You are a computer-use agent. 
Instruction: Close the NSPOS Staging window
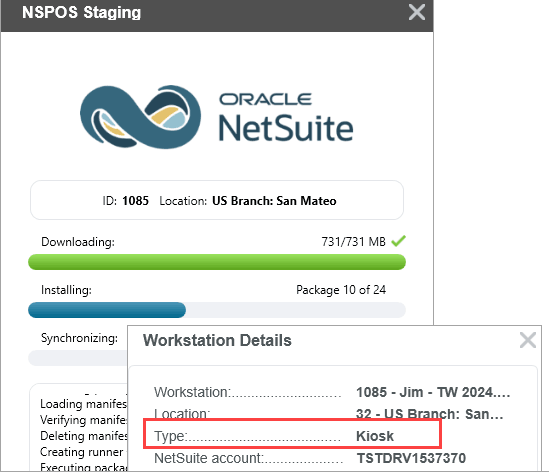pyautogui.click(x=417, y=12)
